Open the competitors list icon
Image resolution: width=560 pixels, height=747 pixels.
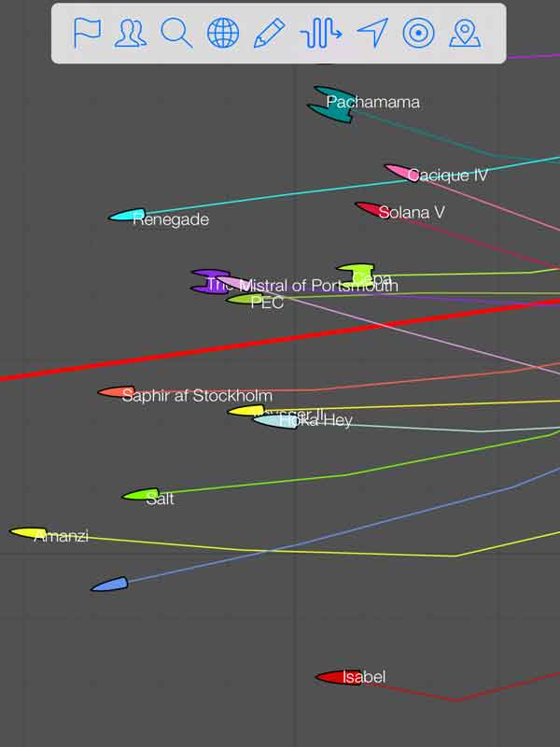point(131,34)
